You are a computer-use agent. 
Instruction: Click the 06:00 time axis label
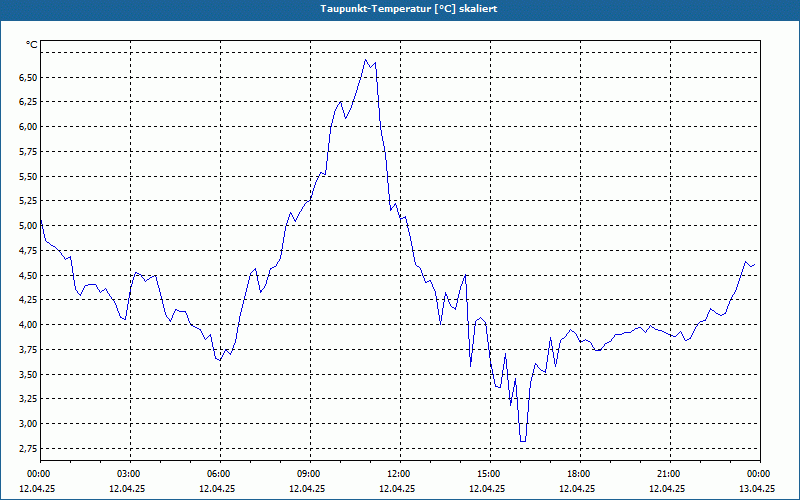click(220, 474)
